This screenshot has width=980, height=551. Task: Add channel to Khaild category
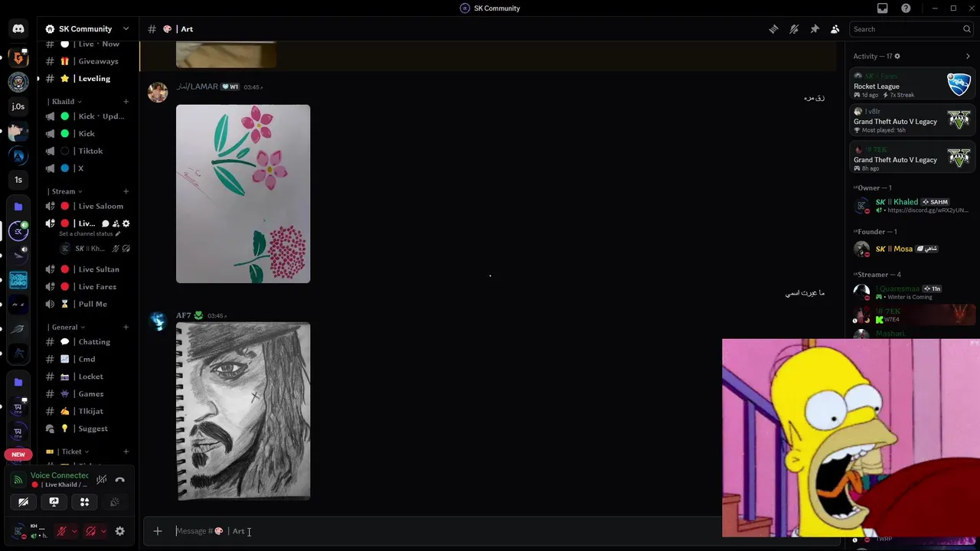pyautogui.click(x=126, y=102)
